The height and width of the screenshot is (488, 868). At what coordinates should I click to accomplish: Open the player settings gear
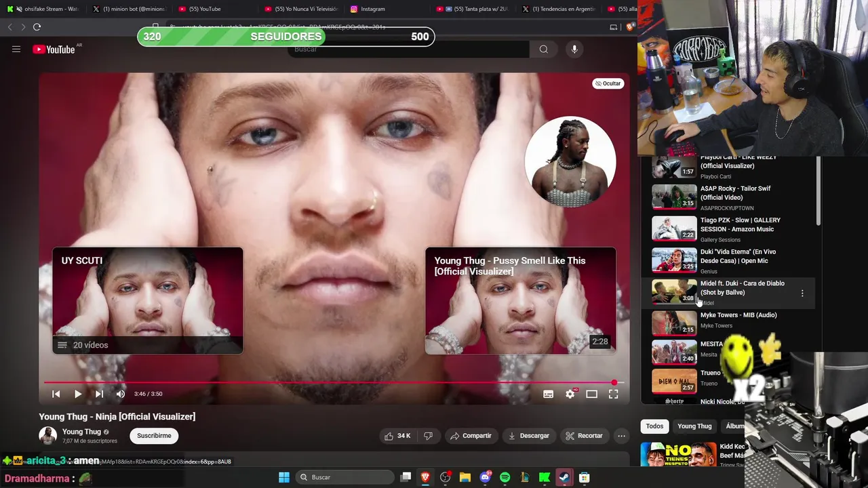pos(570,394)
